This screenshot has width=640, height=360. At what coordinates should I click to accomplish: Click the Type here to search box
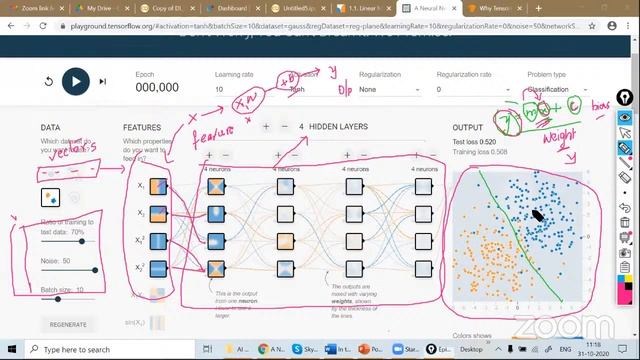pos(110,349)
